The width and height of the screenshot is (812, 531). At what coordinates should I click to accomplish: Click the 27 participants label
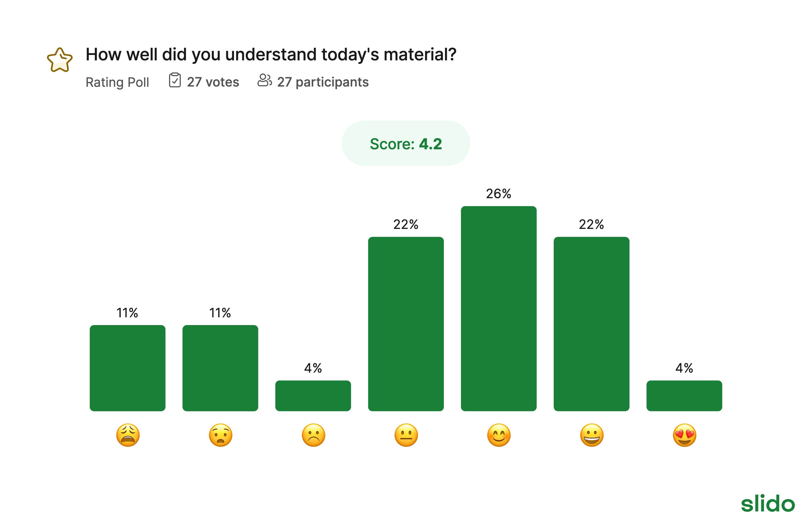pos(323,82)
